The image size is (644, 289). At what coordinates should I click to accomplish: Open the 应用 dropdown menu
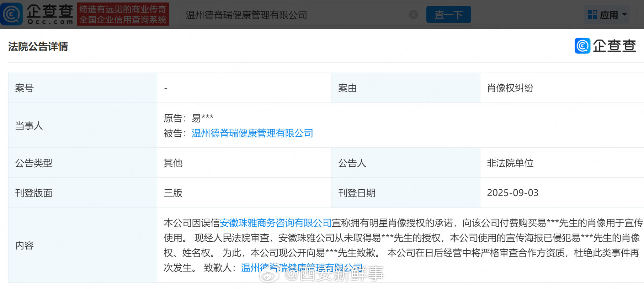pos(608,15)
